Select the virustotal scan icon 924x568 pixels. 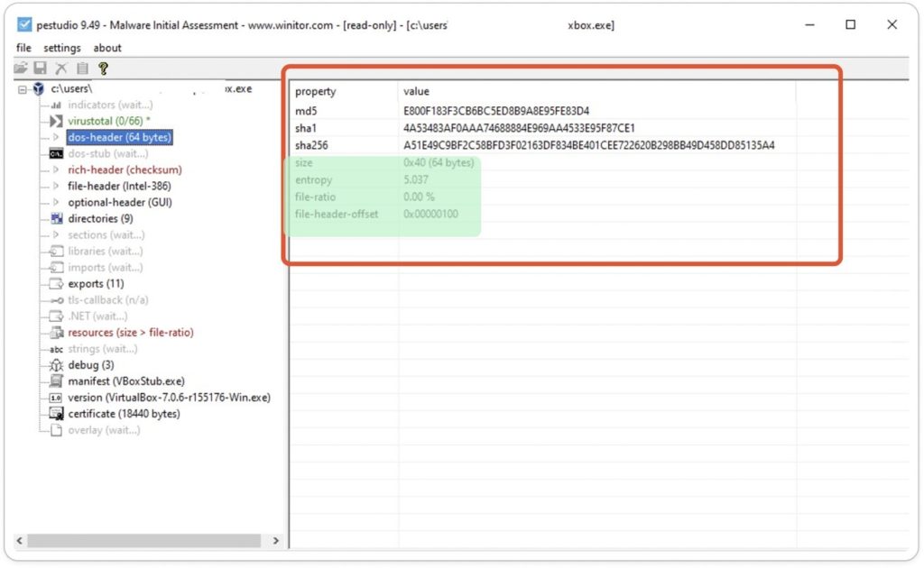[56, 121]
